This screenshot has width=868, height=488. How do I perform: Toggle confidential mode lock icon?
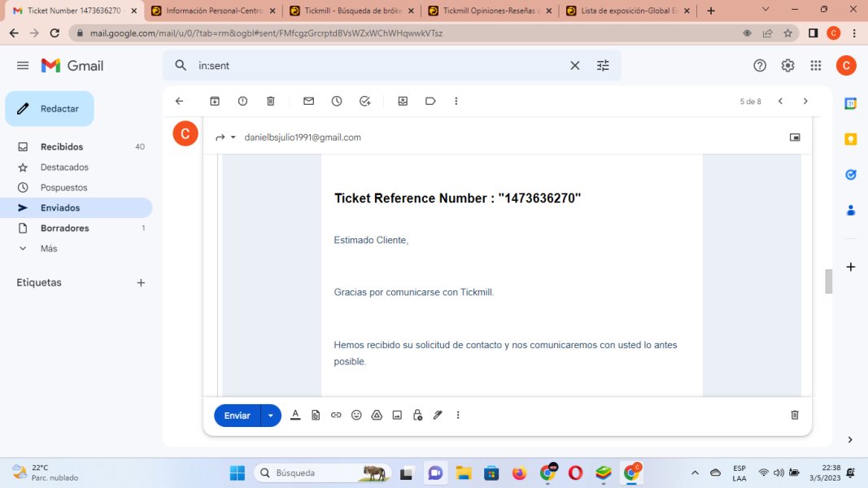(417, 415)
